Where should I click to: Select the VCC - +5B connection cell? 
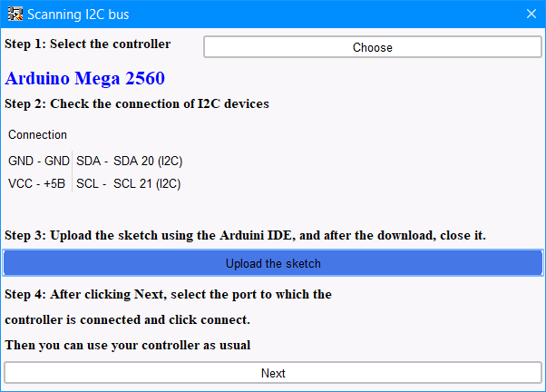point(36,183)
